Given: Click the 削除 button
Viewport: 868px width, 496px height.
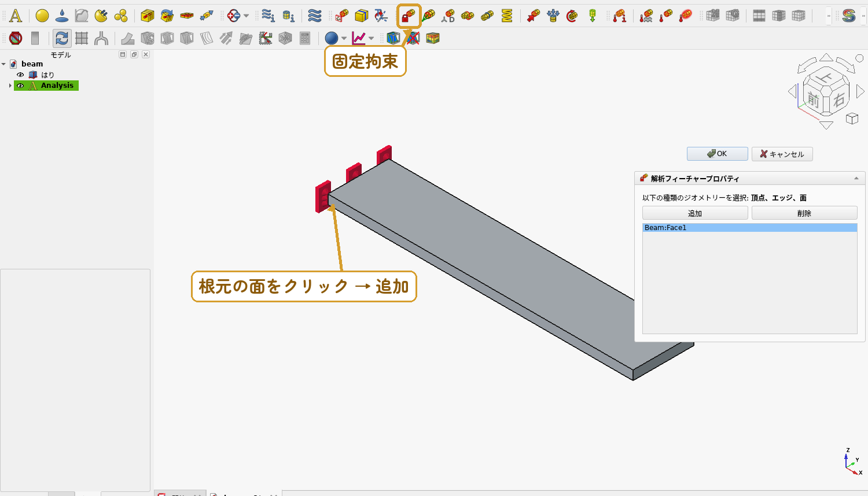Looking at the screenshot, I should pos(804,213).
